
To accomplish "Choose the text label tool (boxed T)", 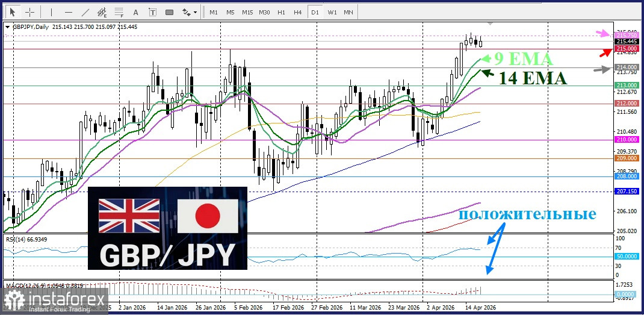I will (152, 12).
